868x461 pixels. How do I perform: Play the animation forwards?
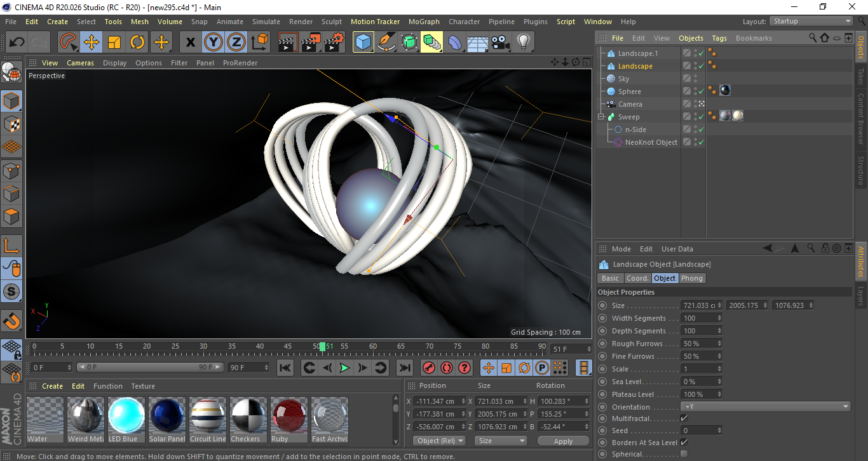344,368
